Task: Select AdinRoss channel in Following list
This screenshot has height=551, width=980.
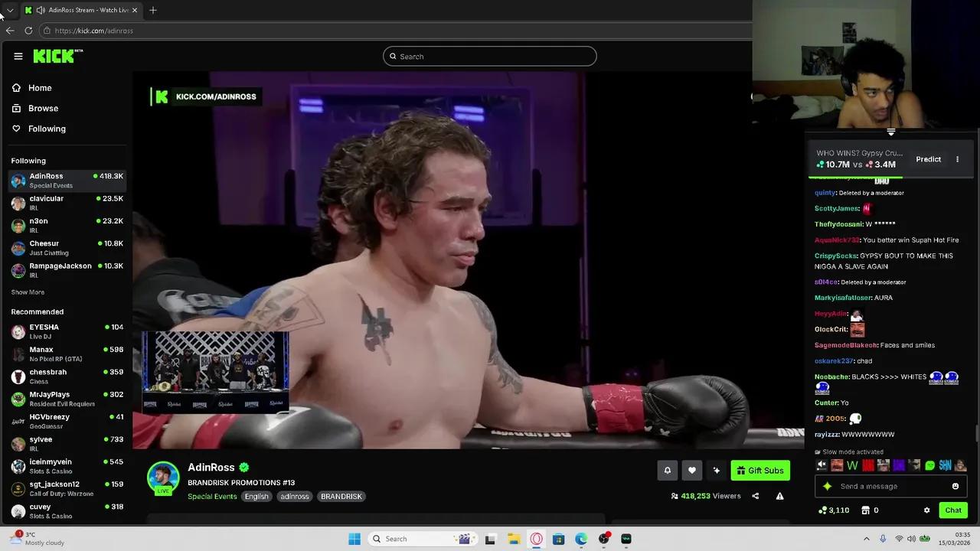Action: [x=67, y=181]
